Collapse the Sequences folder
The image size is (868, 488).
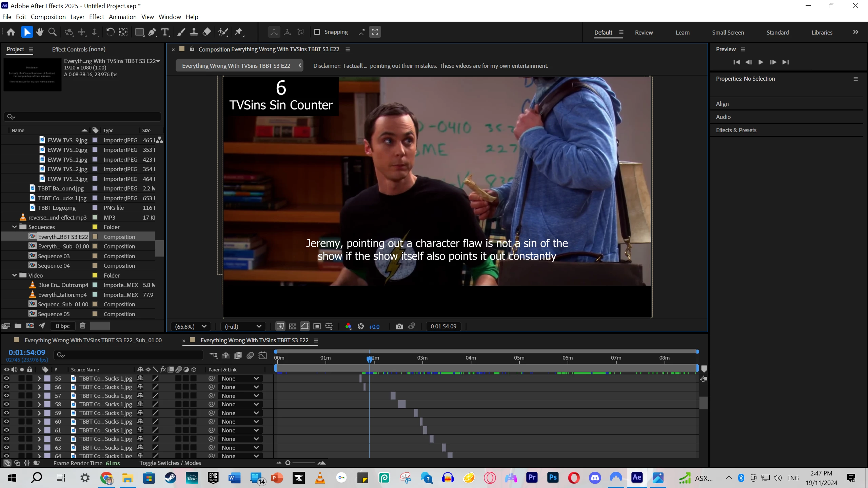pyautogui.click(x=15, y=227)
